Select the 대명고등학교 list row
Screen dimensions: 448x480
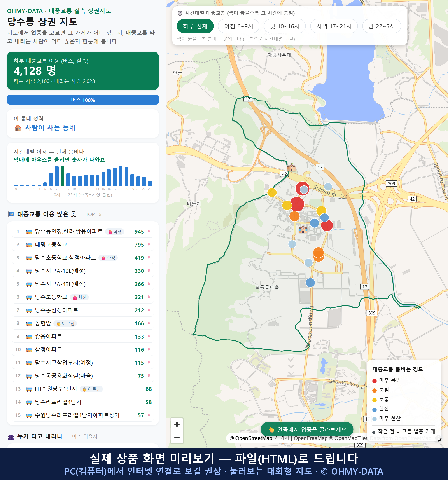83,245
